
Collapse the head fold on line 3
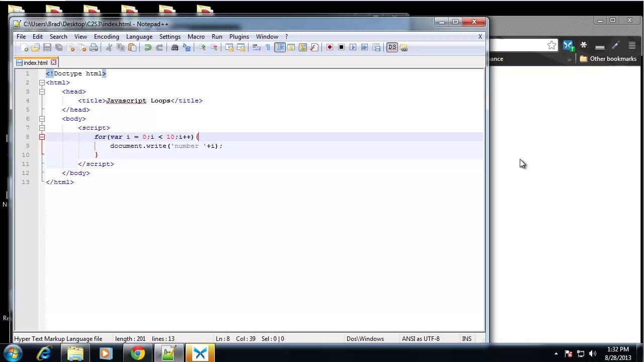click(x=42, y=92)
